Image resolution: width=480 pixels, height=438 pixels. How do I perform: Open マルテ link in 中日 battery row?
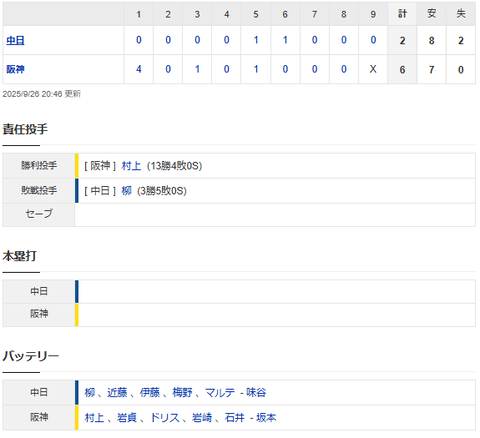(x=220, y=392)
